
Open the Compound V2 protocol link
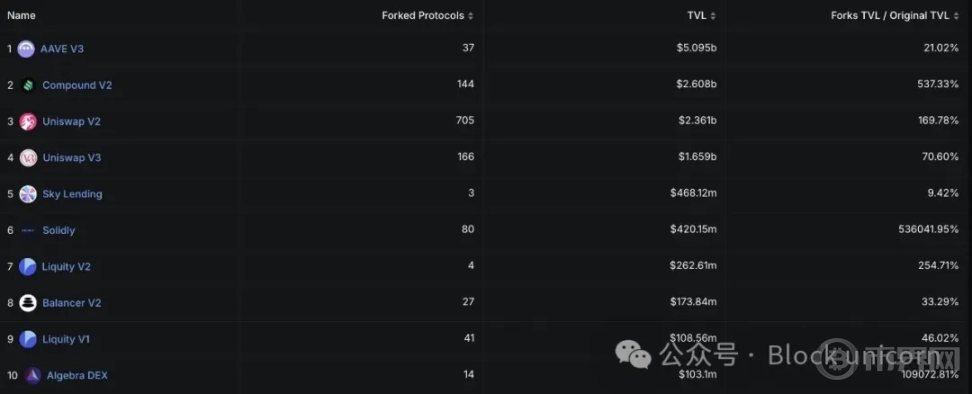[77, 85]
